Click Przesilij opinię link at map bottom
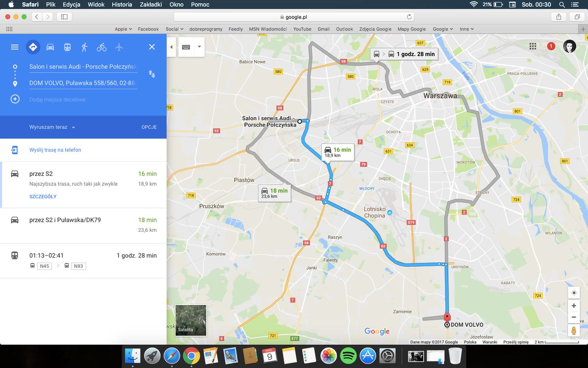Screen dimensions: 588x368 pos(516,342)
